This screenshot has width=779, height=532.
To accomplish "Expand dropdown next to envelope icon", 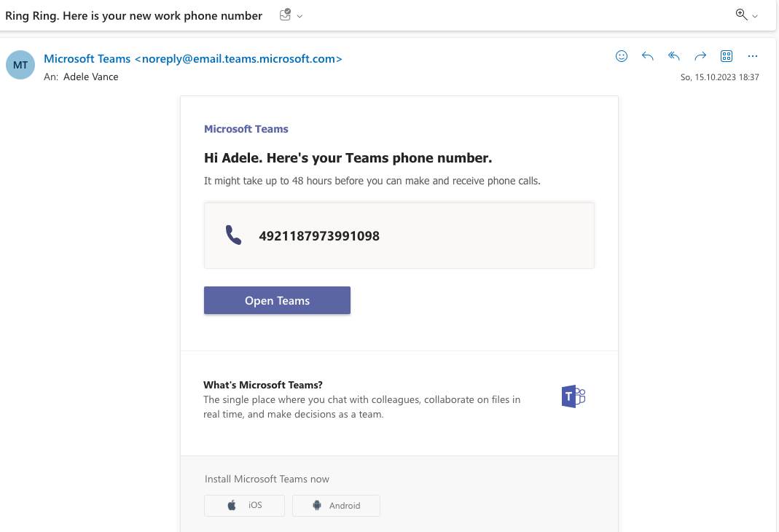I will (x=300, y=16).
